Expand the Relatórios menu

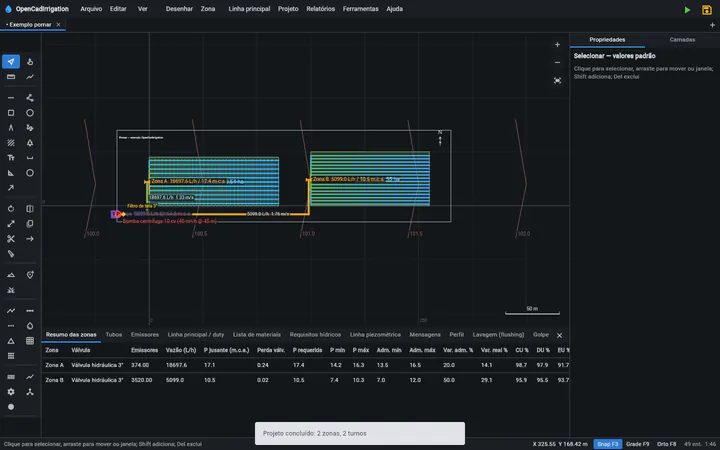(x=321, y=9)
